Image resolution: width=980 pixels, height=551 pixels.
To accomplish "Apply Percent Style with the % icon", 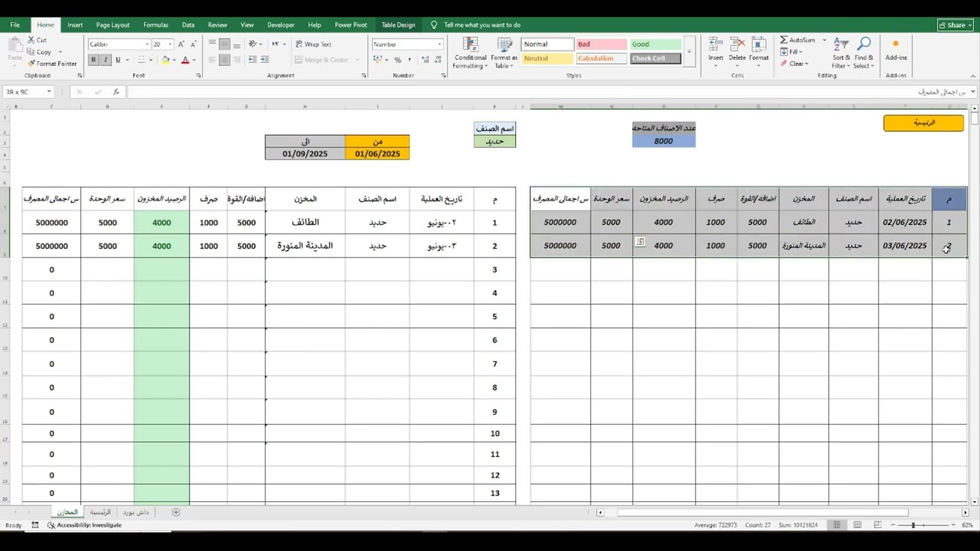I will click(x=397, y=60).
